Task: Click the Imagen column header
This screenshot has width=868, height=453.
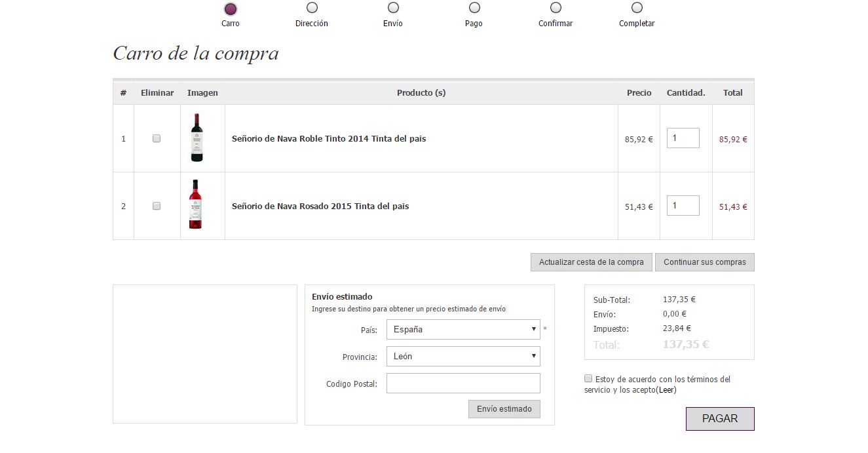Action: [202, 93]
